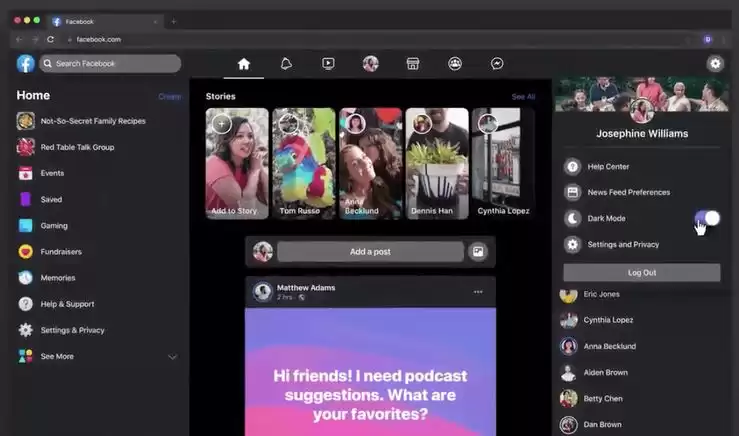739x436 pixels.
Task: Open the Marketplace storefront tab
Action: coord(413,64)
